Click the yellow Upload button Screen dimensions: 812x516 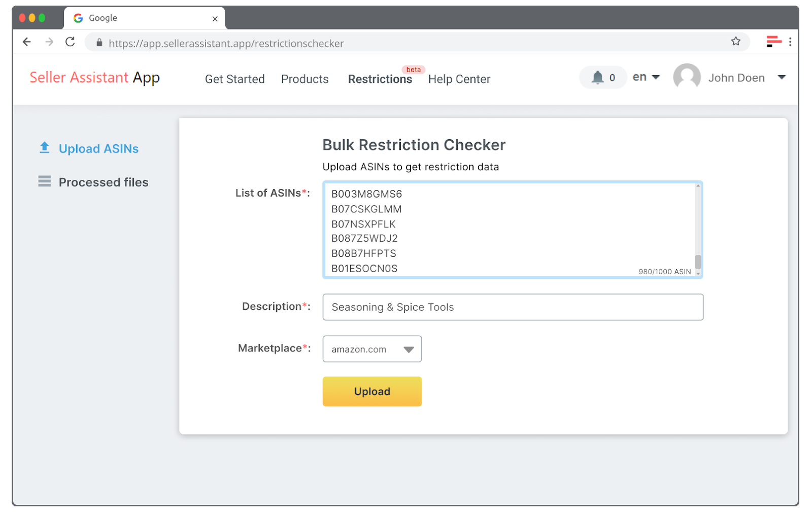point(371,391)
